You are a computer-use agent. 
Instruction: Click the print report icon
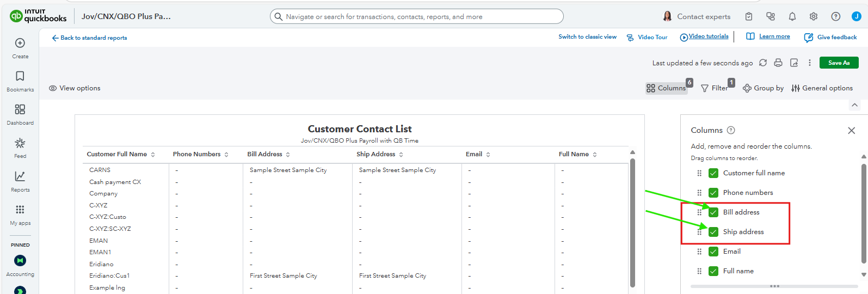point(778,63)
